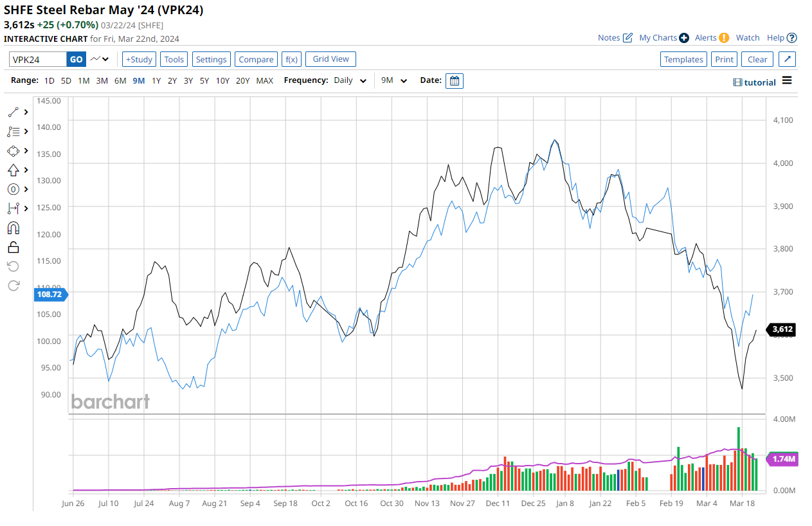Select the counter annotation tool

pos(14,189)
